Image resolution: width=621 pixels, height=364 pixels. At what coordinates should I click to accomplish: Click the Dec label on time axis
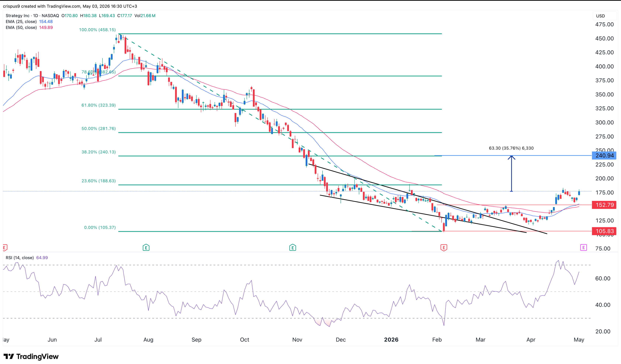pyautogui.click(x=341, y=340)
